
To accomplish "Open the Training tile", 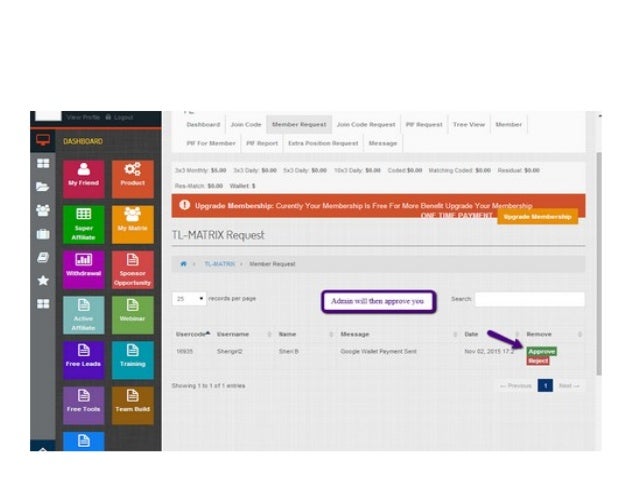I will [133, 360].
